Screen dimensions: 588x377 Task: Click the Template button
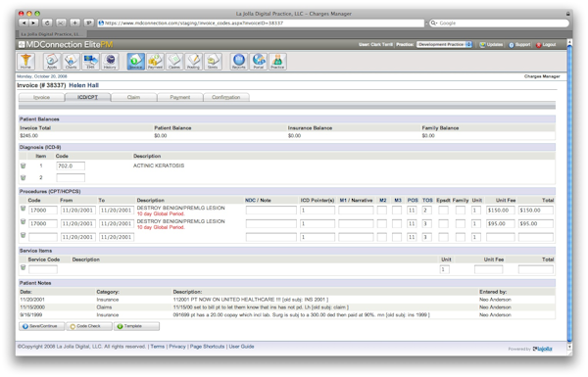coord(136,326)
